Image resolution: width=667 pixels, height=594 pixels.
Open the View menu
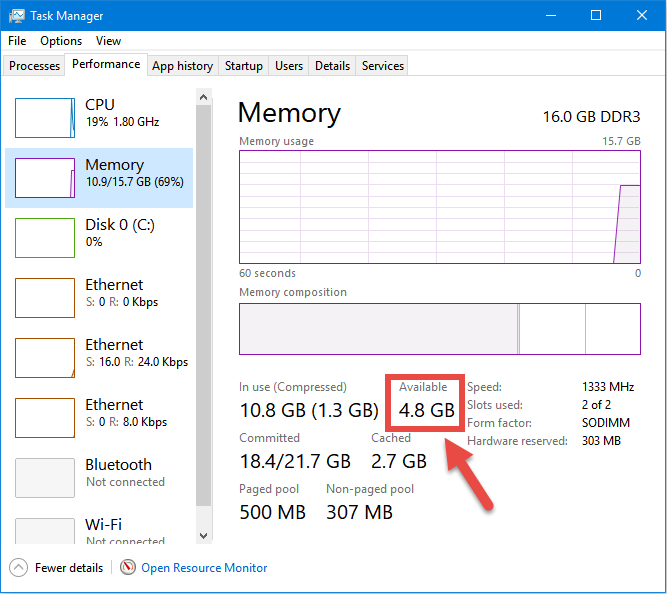click(x=108, y=41)
